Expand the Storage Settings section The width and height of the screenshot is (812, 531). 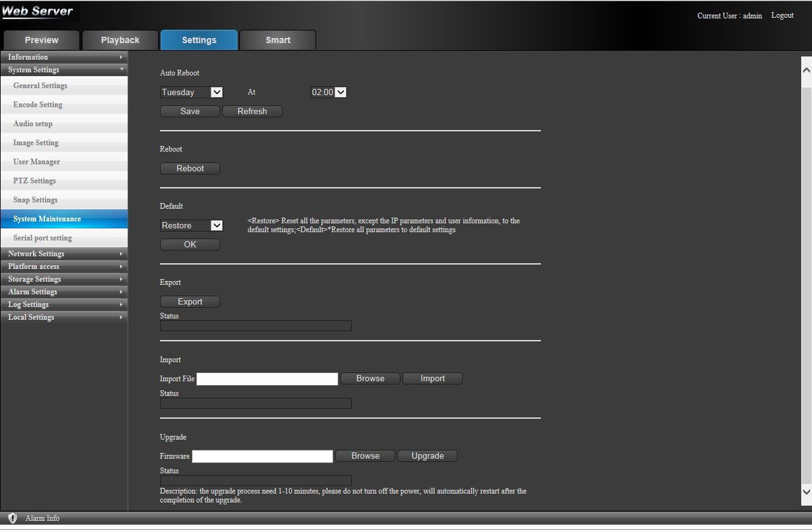(x=63, y=279)
